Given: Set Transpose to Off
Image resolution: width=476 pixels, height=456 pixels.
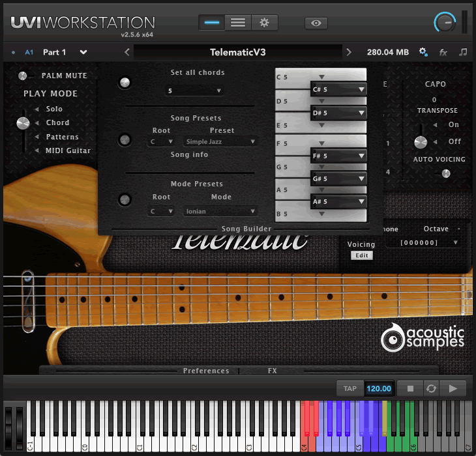Looking at the screenshot, I should point(454,141).
